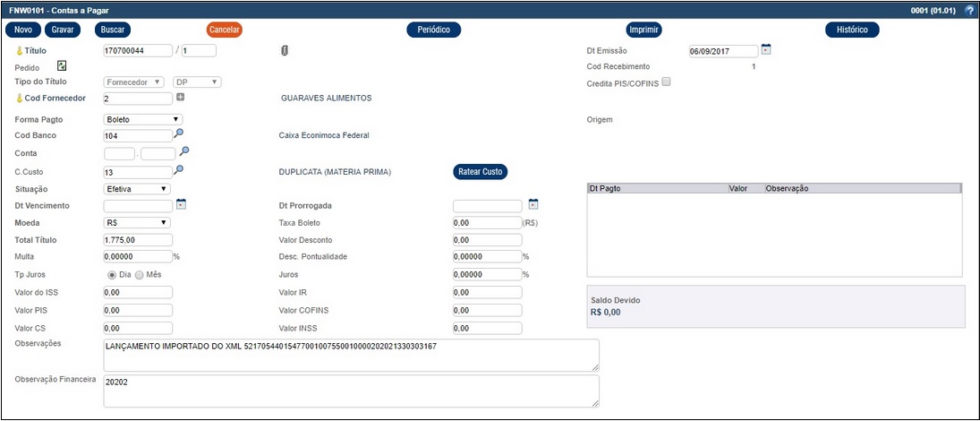Screen dimensions: 980x421
Task: Enable the Credita PIS/COFINS checkbox
Action: point(666,82)
